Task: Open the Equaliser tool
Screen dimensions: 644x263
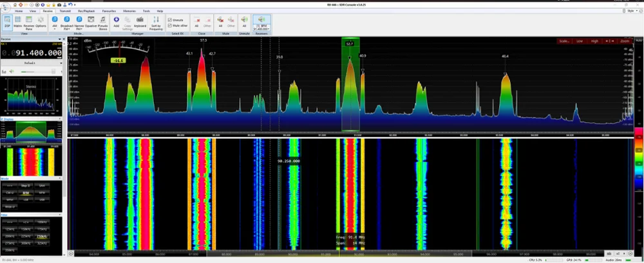Action: tap(91, 22)
